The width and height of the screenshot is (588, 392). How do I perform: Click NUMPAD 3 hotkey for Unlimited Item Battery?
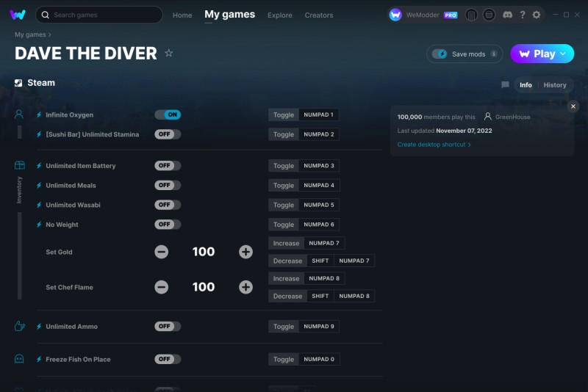tap(319, 165)
